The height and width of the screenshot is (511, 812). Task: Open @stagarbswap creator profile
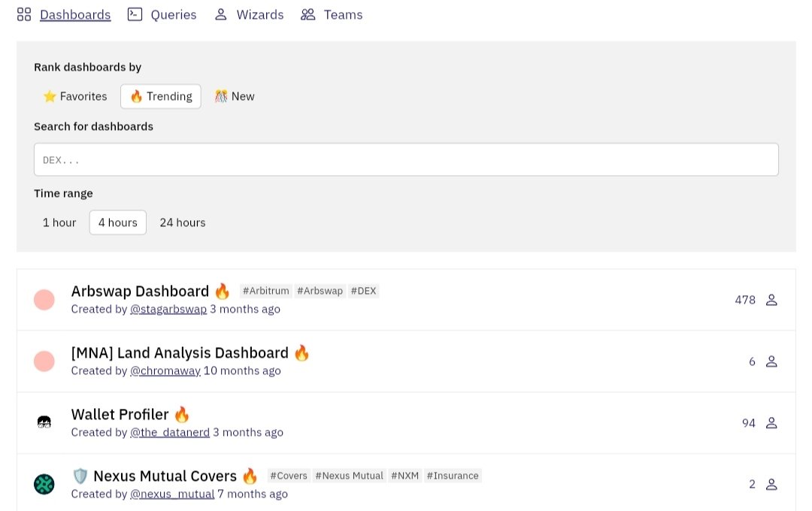tap(168, 309)
